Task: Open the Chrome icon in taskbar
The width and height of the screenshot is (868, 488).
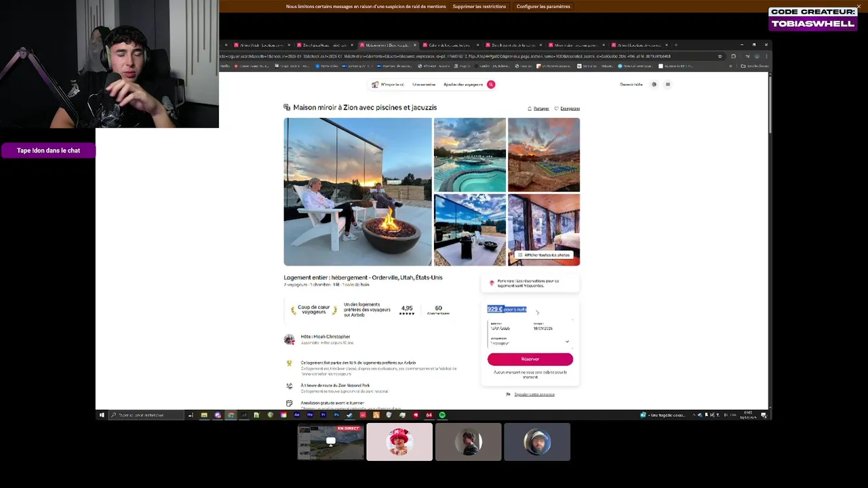Action: (x=231, y=415)
